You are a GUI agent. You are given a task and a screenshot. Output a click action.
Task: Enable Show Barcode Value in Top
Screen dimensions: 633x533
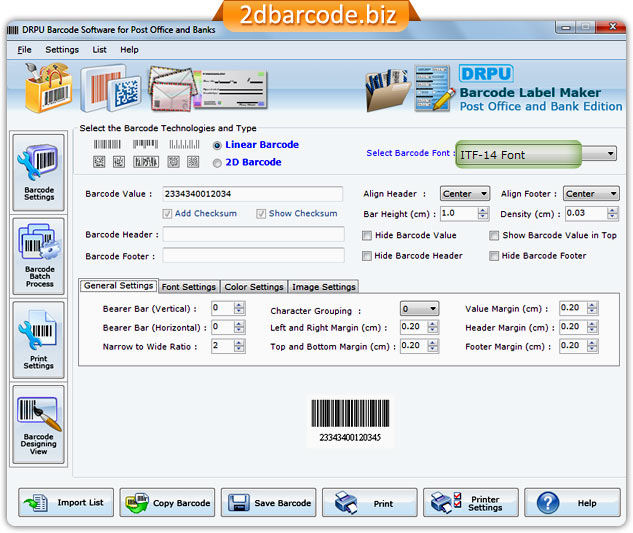[x=494, y=235]
